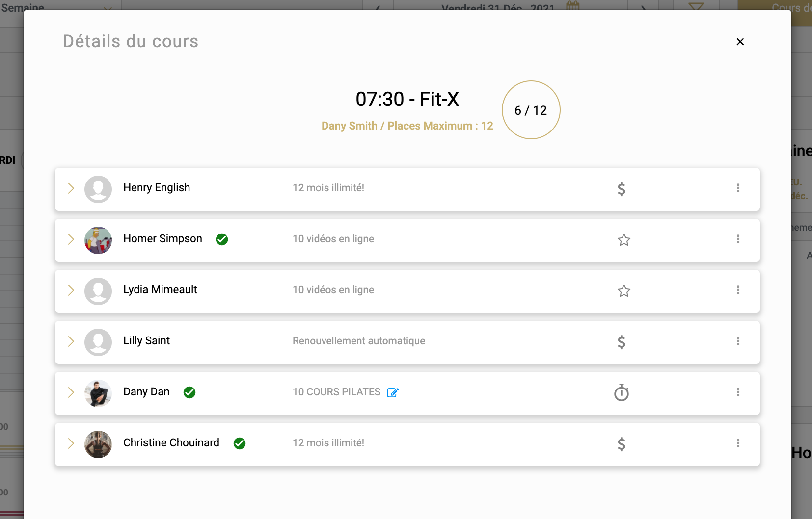The width and height of the screenshot is (812, 519).
Task: Click the dollar icon on Lilly Saint's row
Action: [x=622, y=342]
